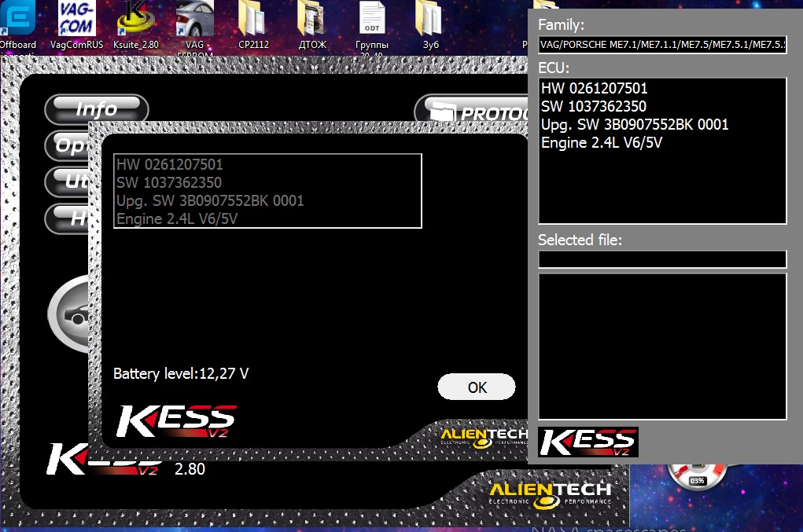Click the HW/SW info box in dialog
Screen dimensions: 803x532
click(267, 191)
